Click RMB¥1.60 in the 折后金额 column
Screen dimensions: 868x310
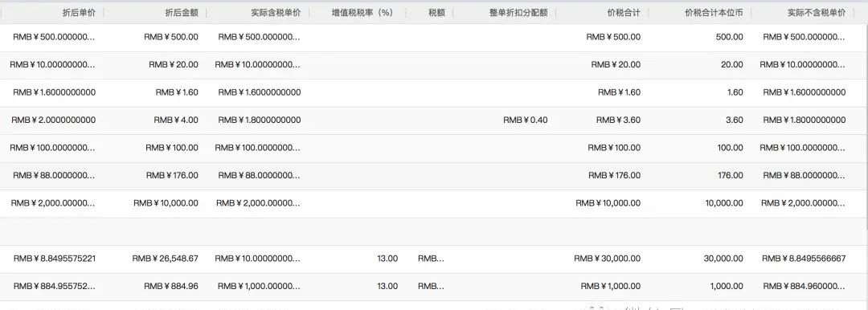(177, 92)
